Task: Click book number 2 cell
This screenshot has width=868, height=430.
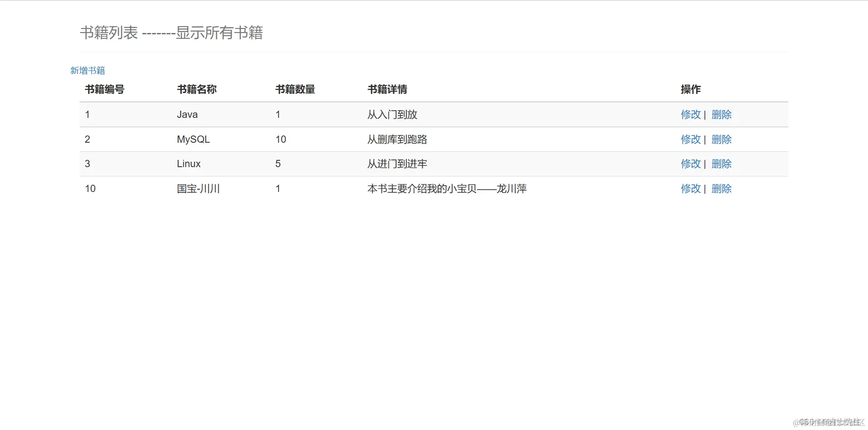Action: coord(88,140)
